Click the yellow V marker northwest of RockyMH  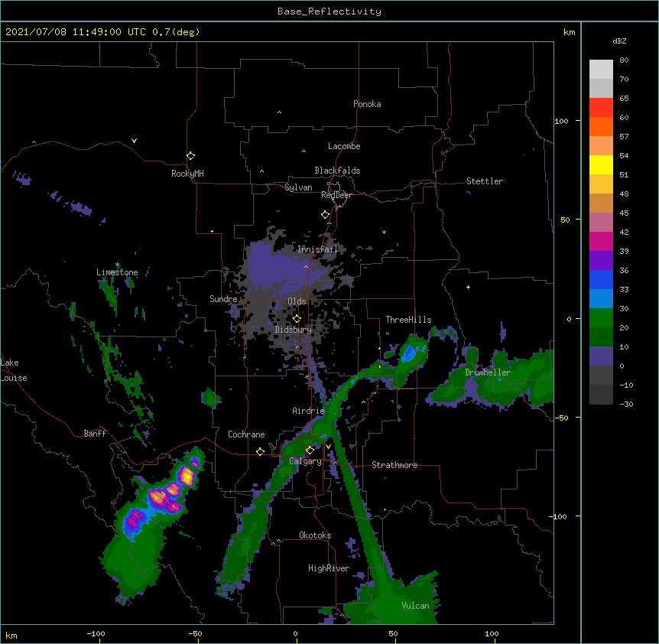pos(134,141)
